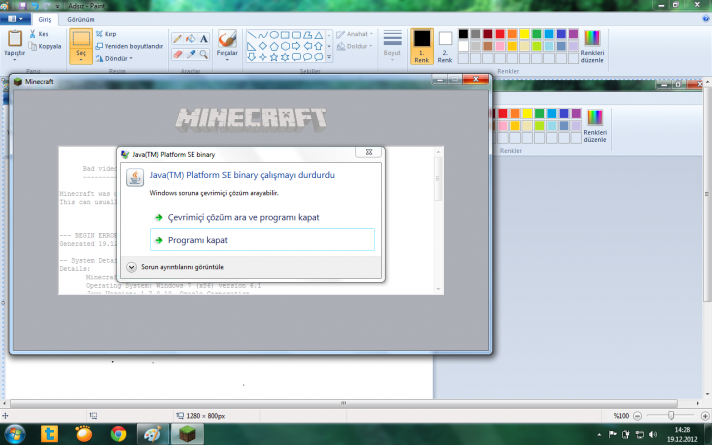Select the Text tool (A icon)

pyautogui.click(x=204, y=39)
